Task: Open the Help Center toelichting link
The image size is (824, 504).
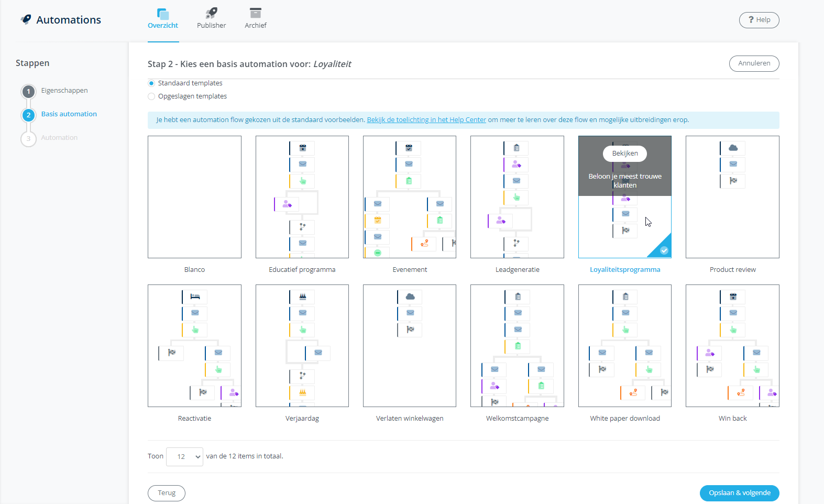Action: (426, 120)
